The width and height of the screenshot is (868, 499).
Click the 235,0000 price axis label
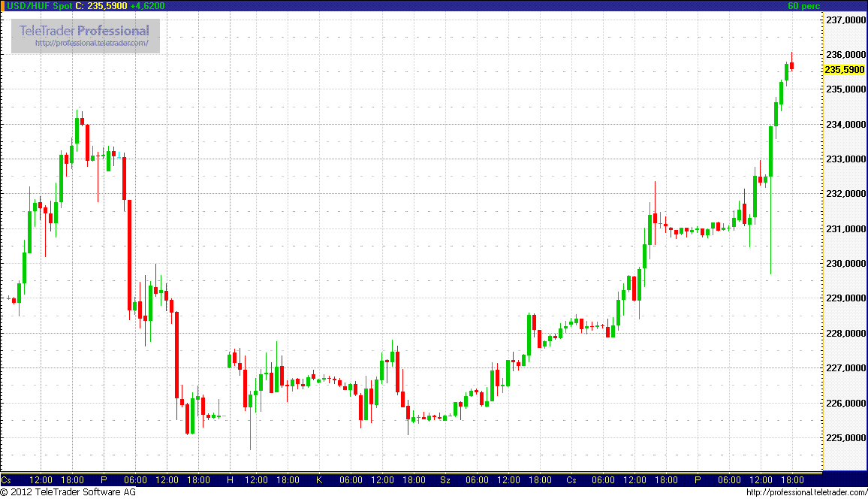point(846,89)
